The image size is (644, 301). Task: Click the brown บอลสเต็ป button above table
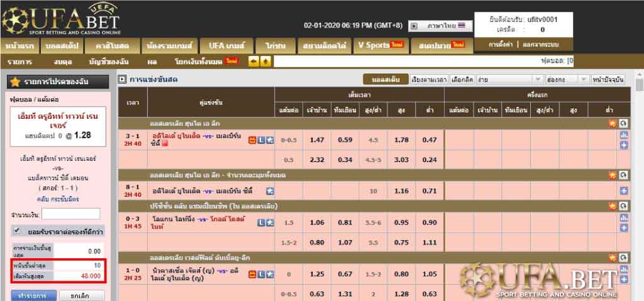point(386,80)
